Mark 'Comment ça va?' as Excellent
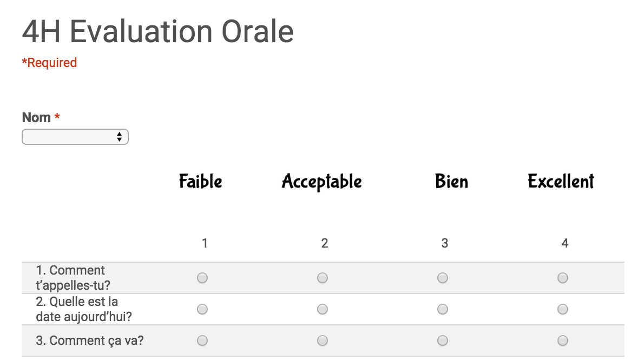 pyautogui.click(x=563, y=341)
